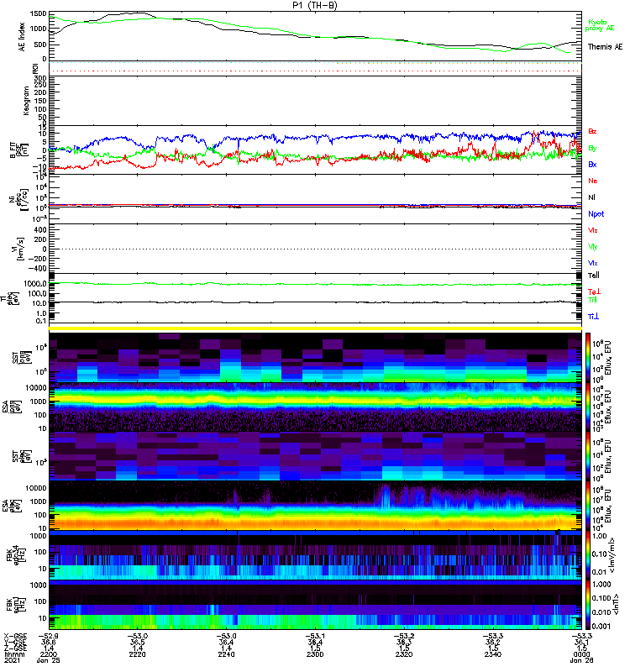Screen dimensions: 630x672
Task: Click the red "Bz" legend label
Action: click(592, 131)
